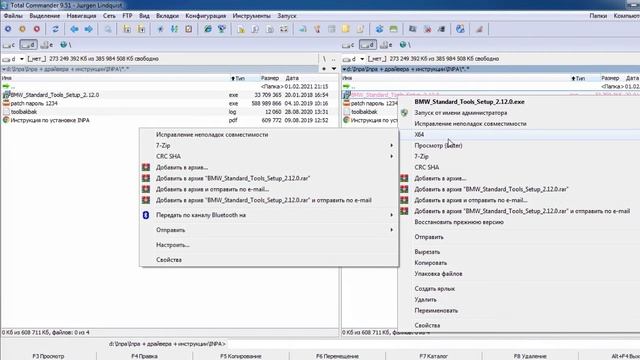Image resolution: width=640 pixels, height=360 pixels.
Task: Open the left panel favorites asterisk button
Action: [x=324, y=69]
